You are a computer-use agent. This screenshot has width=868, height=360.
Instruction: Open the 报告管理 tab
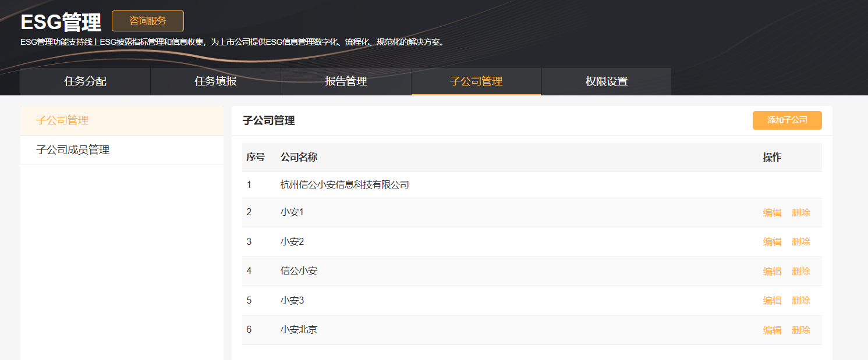pyautogui.click(x=346, y=81)
